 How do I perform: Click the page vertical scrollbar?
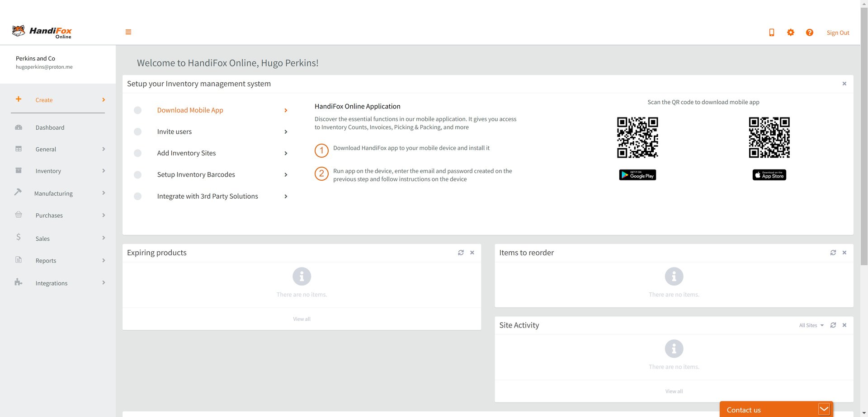point(864,136)
